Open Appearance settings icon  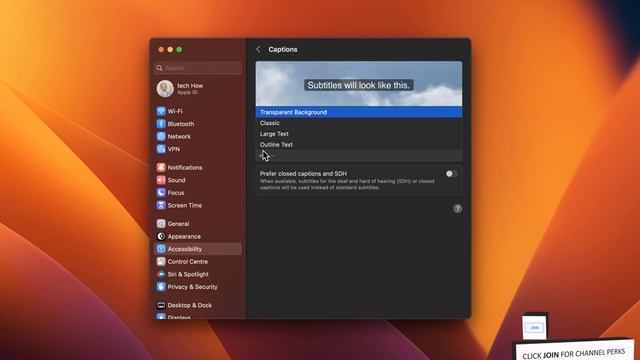coord(161,236)
